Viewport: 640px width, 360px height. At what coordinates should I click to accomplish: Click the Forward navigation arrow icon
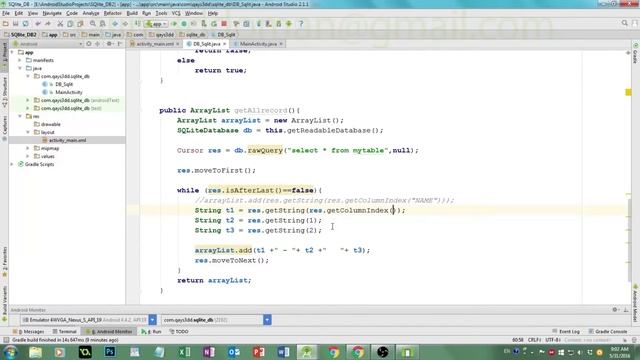(x=125, y=24)
